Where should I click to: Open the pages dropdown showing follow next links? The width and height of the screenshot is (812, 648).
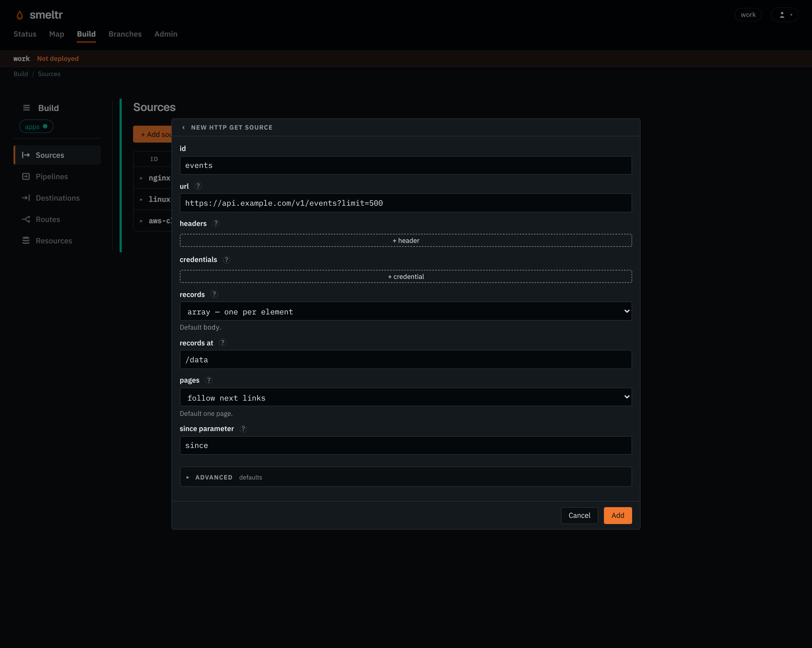(x=406, y=397)
